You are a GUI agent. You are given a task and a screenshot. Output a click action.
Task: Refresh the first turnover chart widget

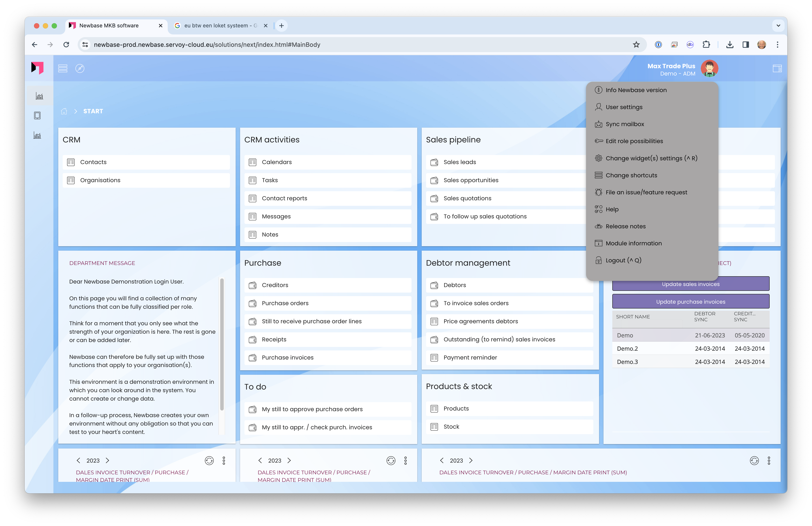[209, 461]
